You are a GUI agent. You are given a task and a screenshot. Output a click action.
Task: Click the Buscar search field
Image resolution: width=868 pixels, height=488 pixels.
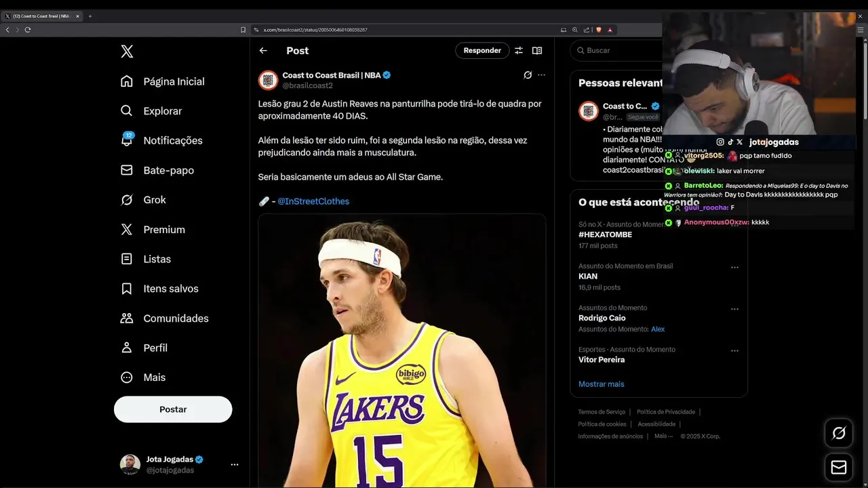617,51
